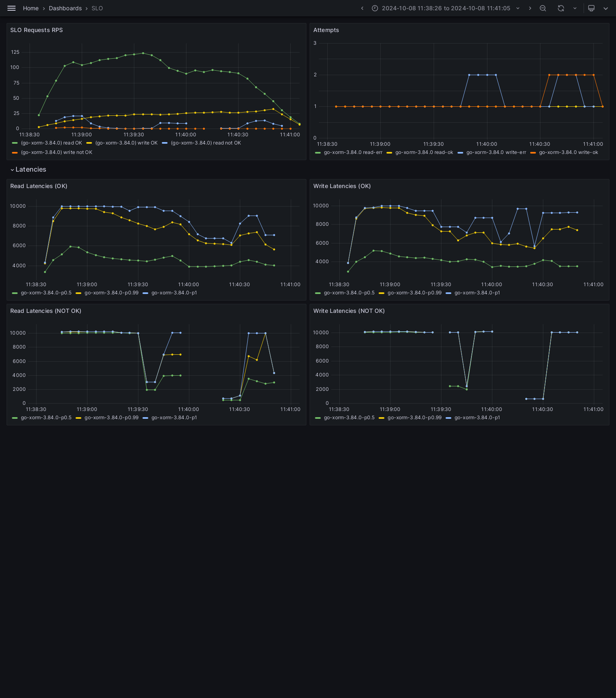Toggle 'write not OK' series in RPS legend

point(57,152)
